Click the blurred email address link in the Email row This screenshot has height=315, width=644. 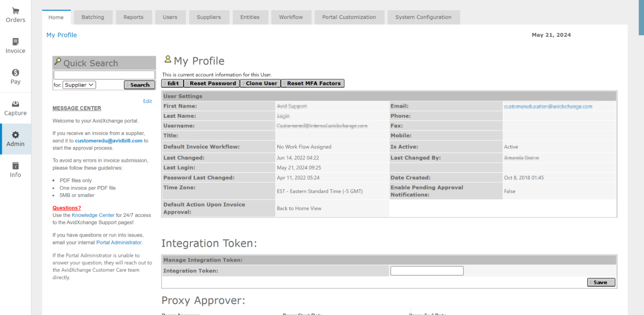click(548, 106)
